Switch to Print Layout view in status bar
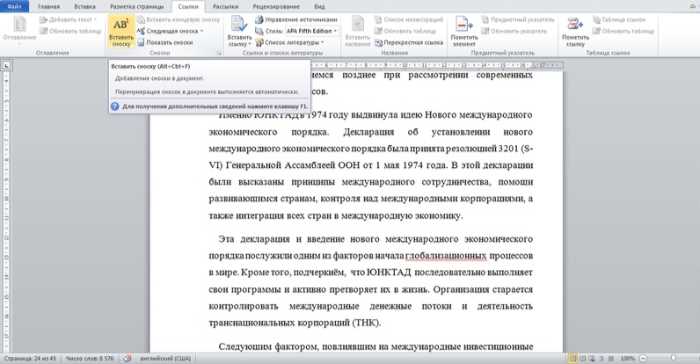The height and width of the screenshot is (364, 700). (x=573, y=358)
